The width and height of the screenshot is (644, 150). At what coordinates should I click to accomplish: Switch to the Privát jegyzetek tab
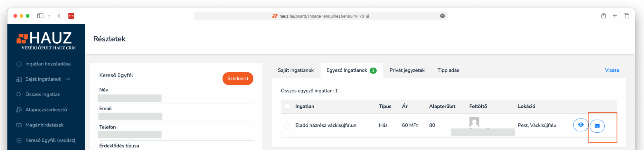coord(407,70)
